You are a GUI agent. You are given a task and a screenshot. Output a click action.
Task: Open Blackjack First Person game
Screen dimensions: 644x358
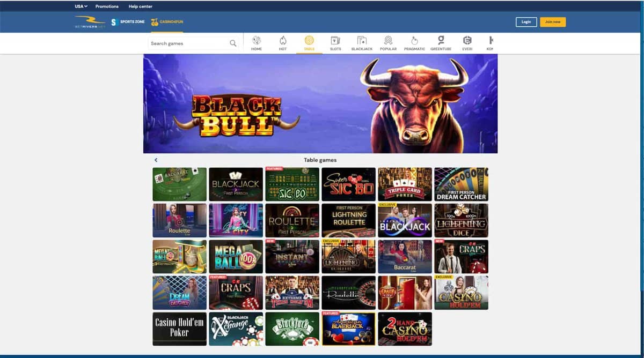pos(236,184)
